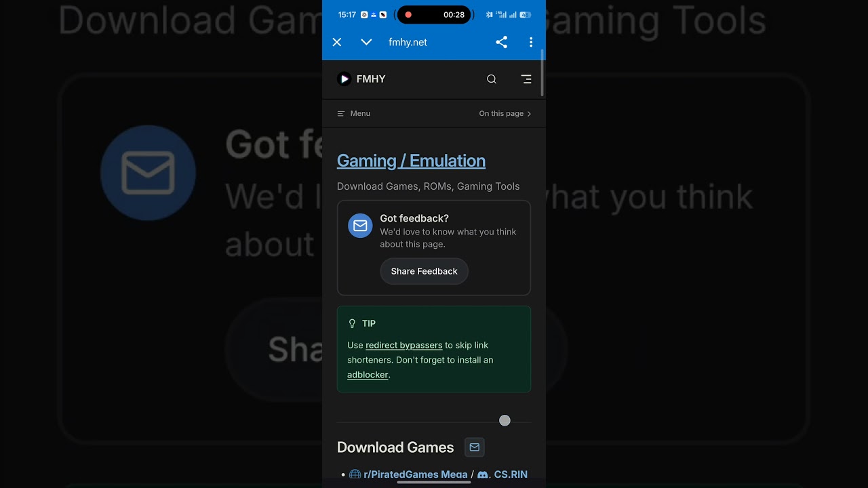
Task: Tap the battery indicator in status bar
Action: click(x=526, y=14)
